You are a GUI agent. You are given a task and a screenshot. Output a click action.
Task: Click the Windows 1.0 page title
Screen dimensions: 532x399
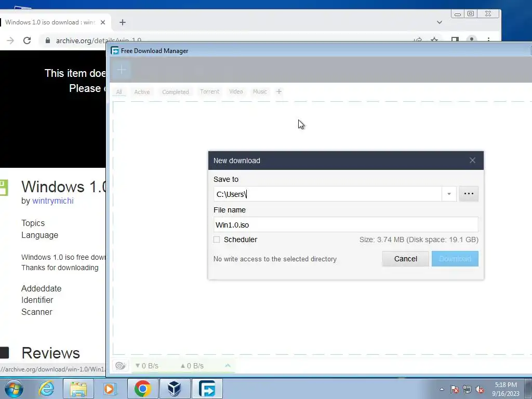(x=63, y=187)
